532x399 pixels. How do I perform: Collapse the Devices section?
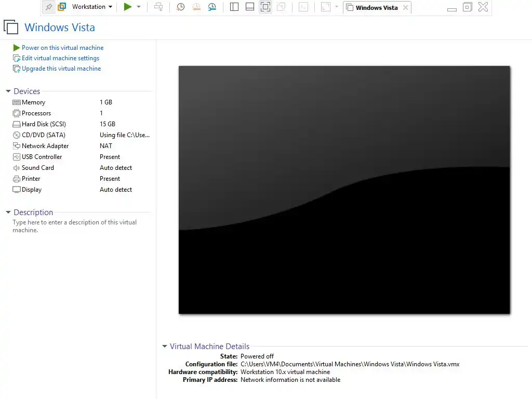coord(8,91)
